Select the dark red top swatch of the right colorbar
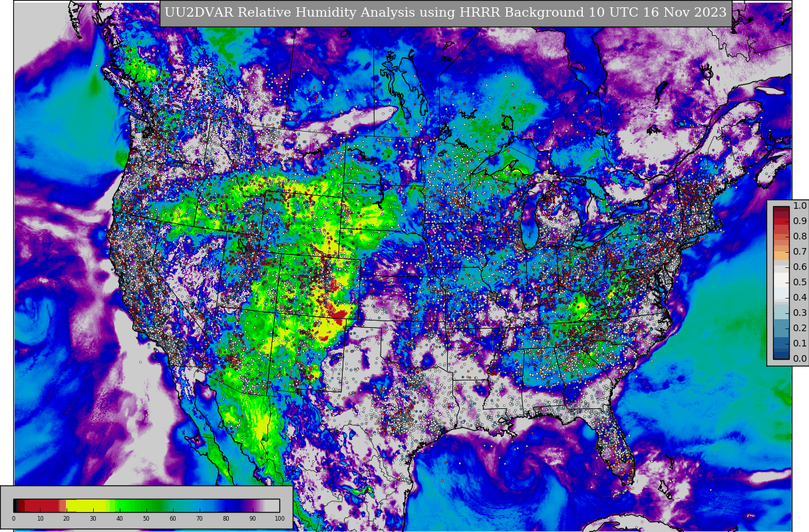This screenshot has width=809, height=532. (x=782, y=210)
